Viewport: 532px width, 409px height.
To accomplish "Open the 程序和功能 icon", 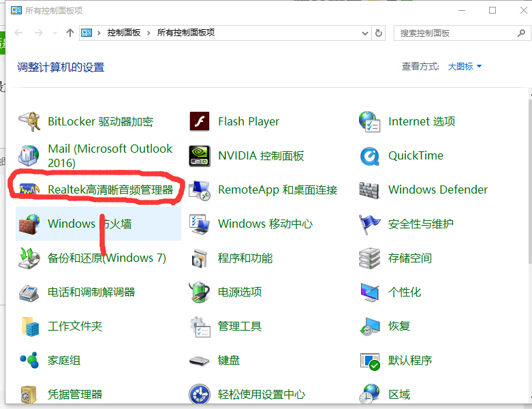I will (x=200, y=258).
